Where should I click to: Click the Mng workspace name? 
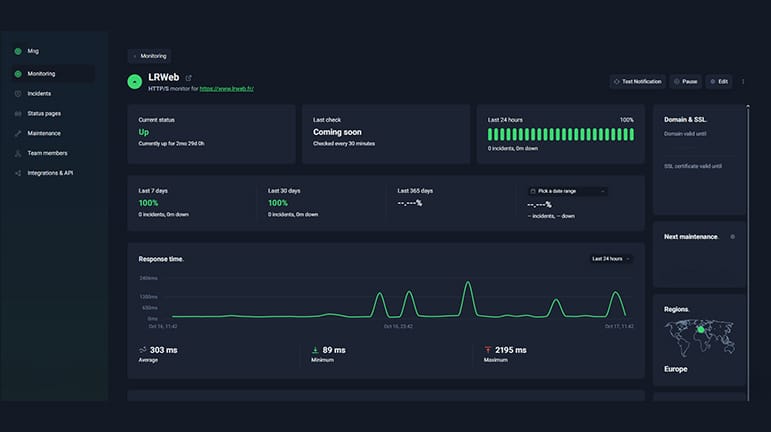[33, 51]
